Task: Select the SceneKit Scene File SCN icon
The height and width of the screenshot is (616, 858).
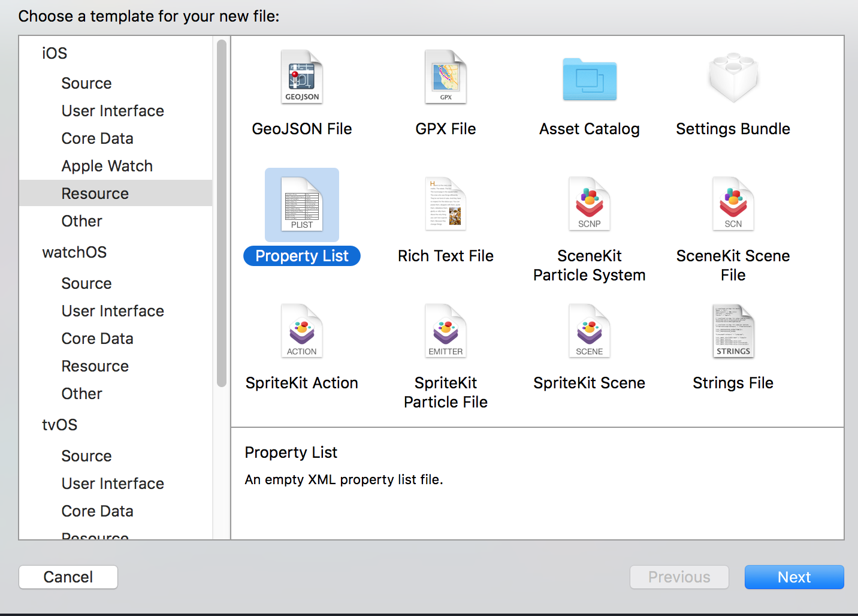Action: tap(733, 204)
